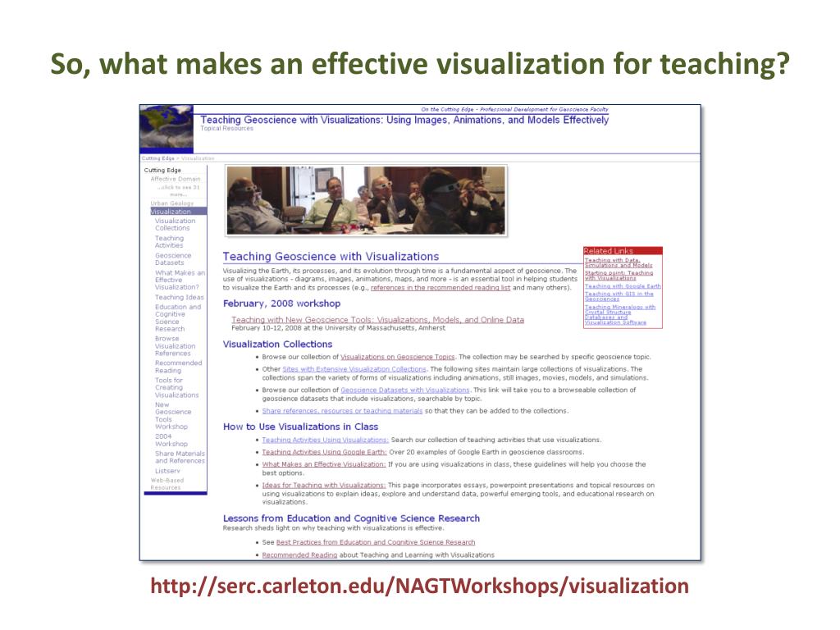Open 'Teaching with Google Earth' related link

click(x=623, y=286)
